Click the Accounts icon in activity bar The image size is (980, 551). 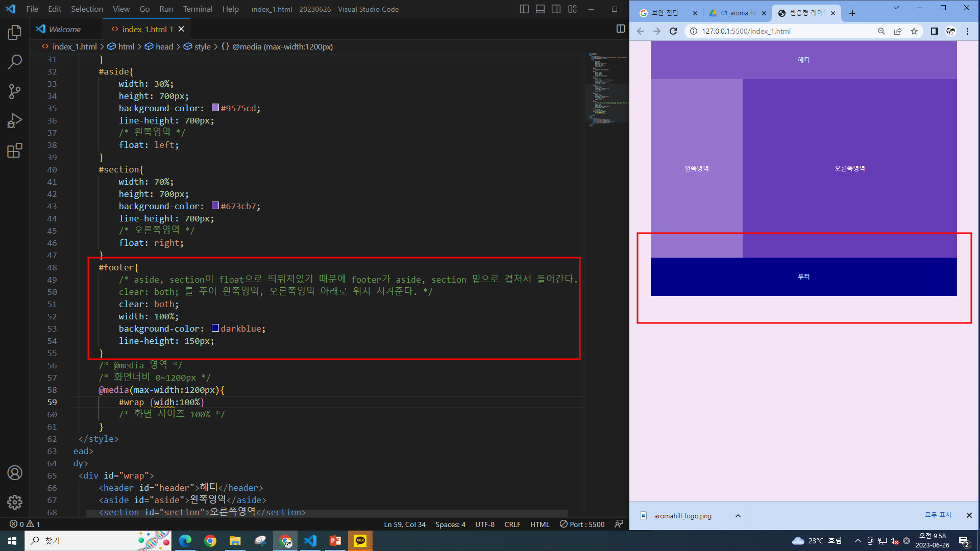tap(15, 473)
